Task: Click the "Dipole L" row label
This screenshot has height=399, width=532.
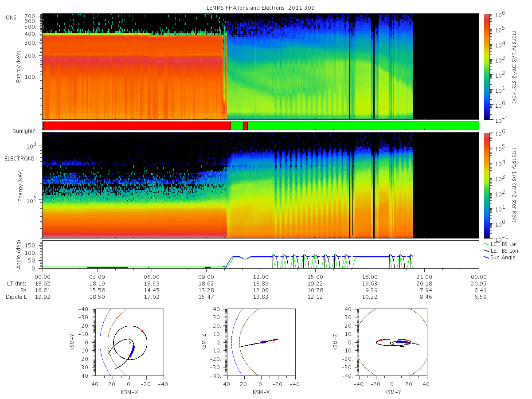Action: click(16, 297)
